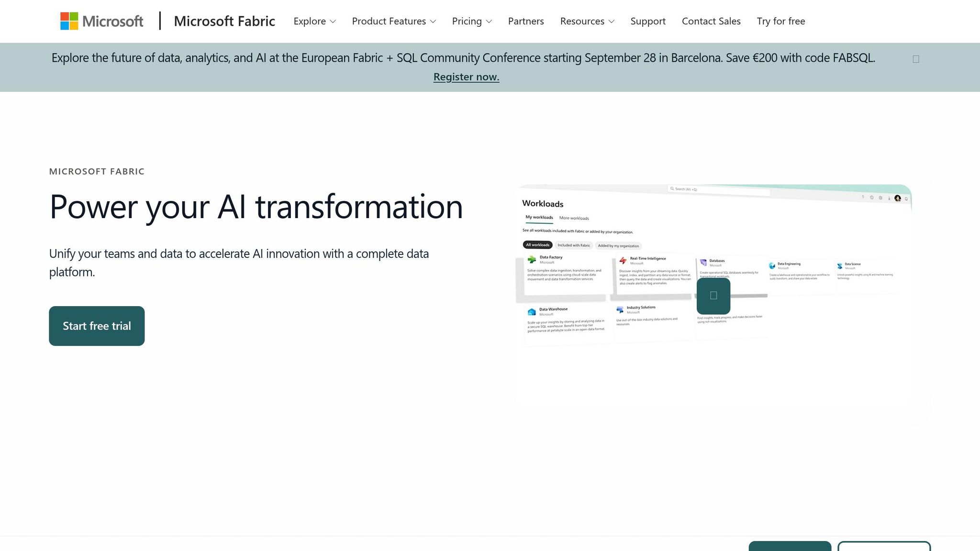
Task: Open the Microsoft Fabric home link
Action: click(224, 21)
